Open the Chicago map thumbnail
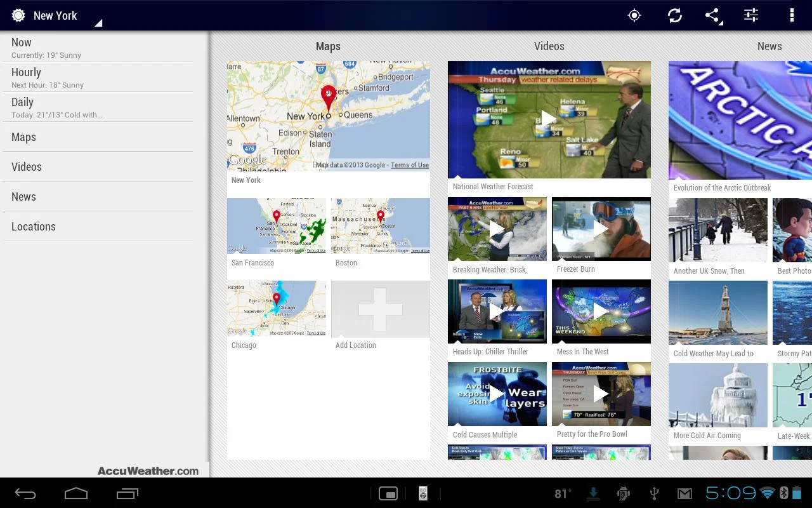This screenshot has height=508, width=812. [x=277, y=309]
